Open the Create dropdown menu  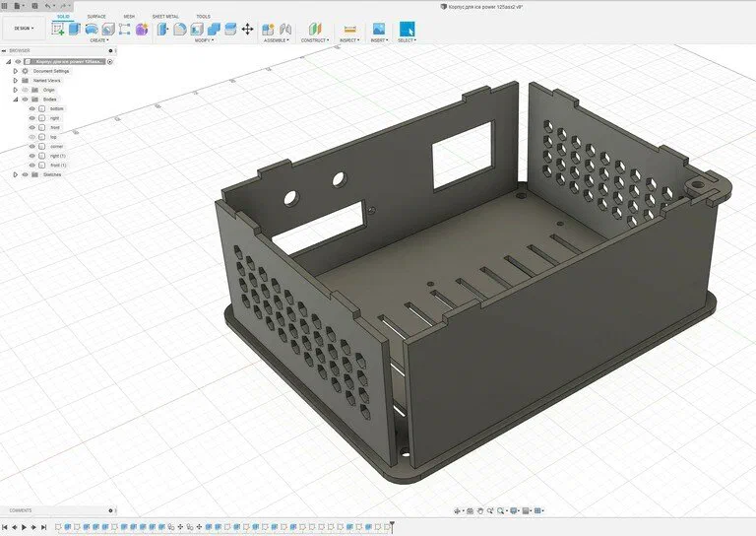99,40
